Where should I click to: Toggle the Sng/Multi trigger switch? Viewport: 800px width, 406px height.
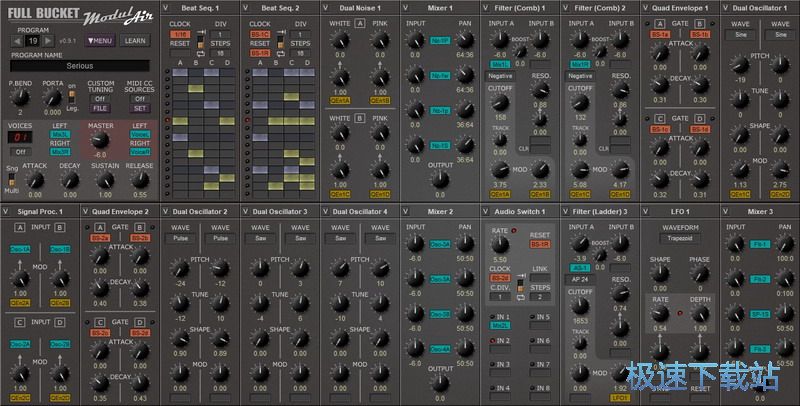12,179
